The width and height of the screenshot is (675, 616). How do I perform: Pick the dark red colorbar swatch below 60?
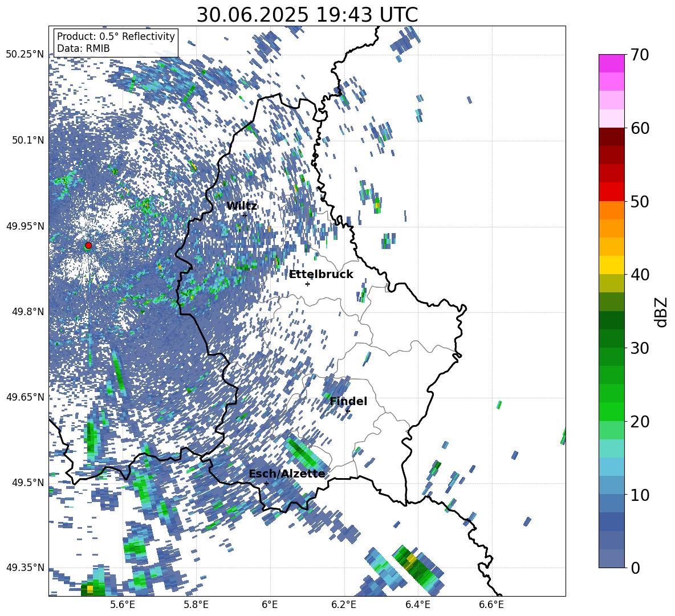[x=611, y=137]
